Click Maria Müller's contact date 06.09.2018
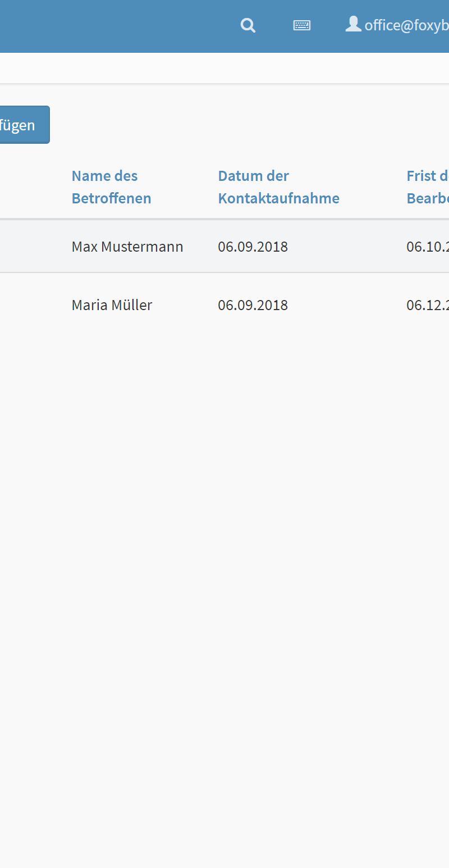Viewport: 449px width, 868px height. click(253, 305)
